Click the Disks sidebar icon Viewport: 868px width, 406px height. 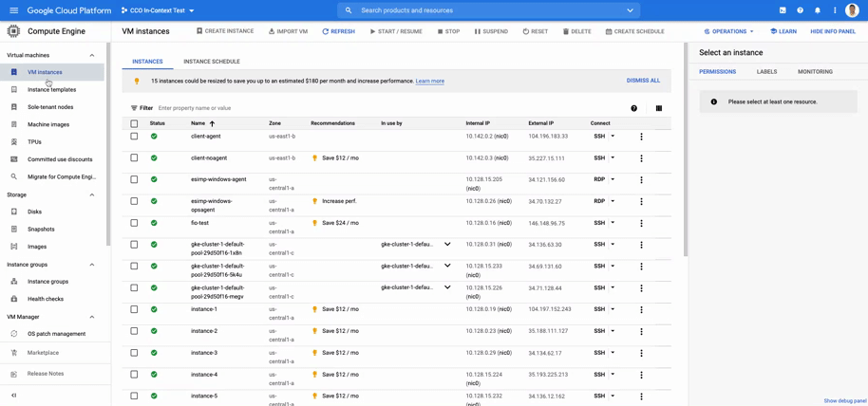coord(14,212)
